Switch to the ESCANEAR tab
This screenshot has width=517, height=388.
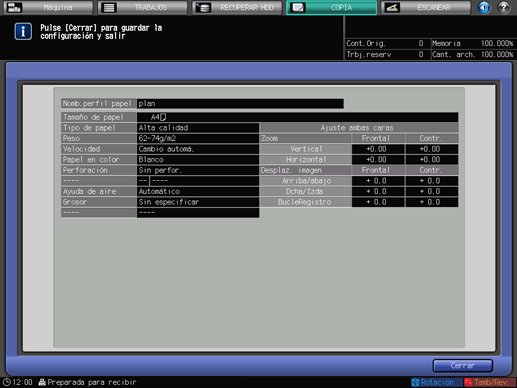426,7
